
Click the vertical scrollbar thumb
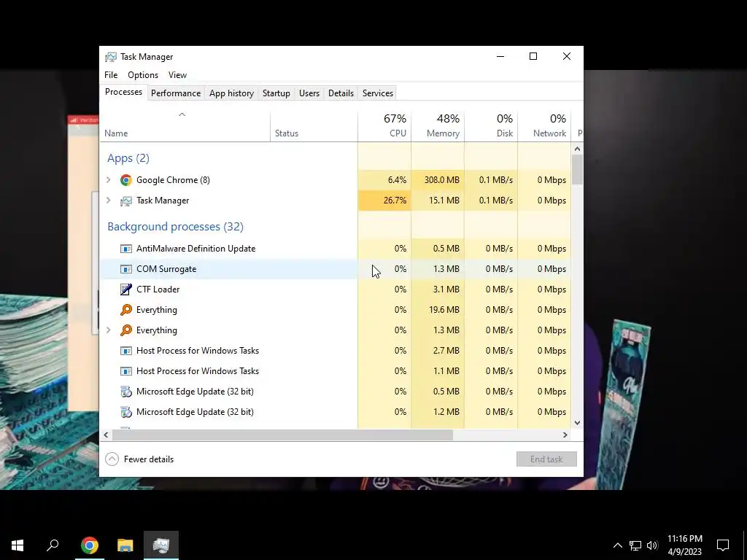[x=578, y=169]
